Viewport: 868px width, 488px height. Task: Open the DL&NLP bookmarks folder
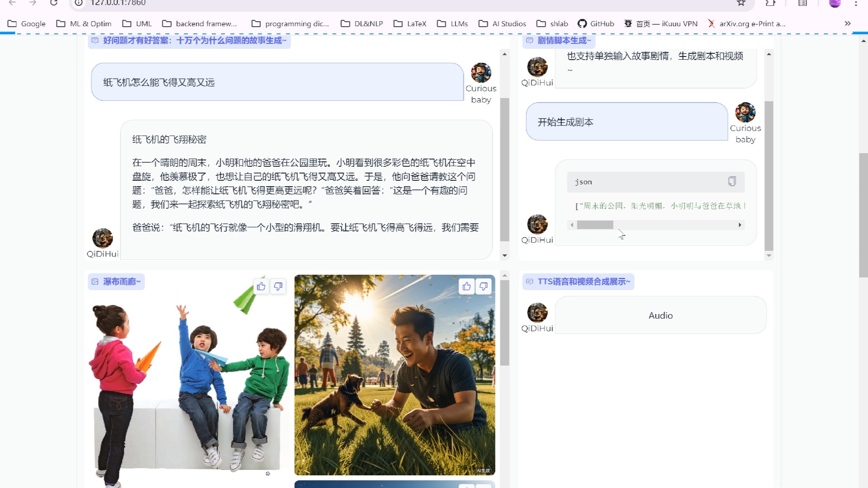pos(362,23)
